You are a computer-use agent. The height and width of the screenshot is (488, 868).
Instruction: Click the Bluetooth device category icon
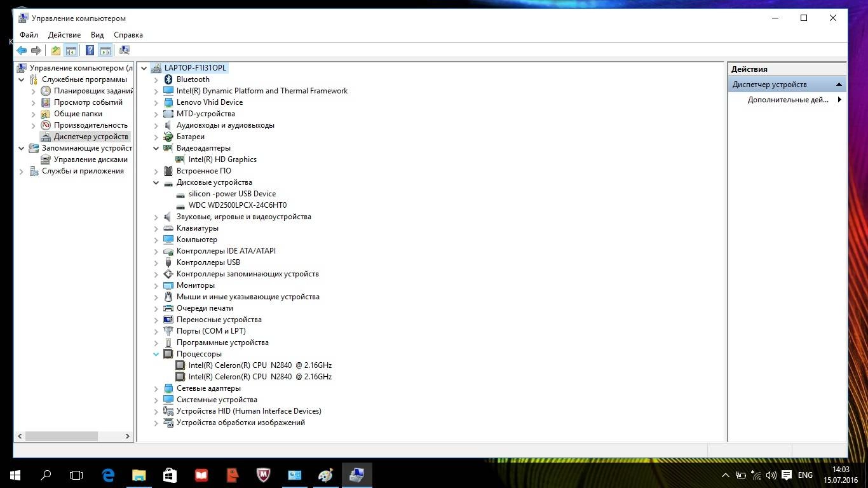tap(168, 79)
